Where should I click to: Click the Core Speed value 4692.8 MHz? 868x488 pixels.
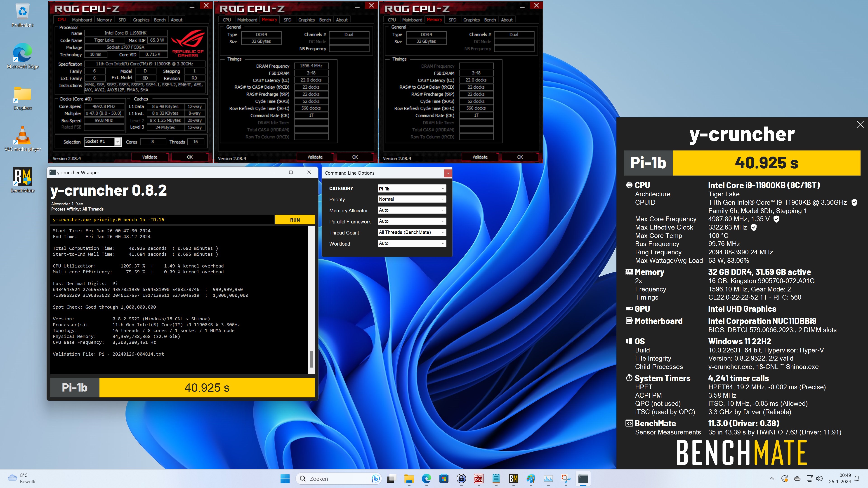104,106
